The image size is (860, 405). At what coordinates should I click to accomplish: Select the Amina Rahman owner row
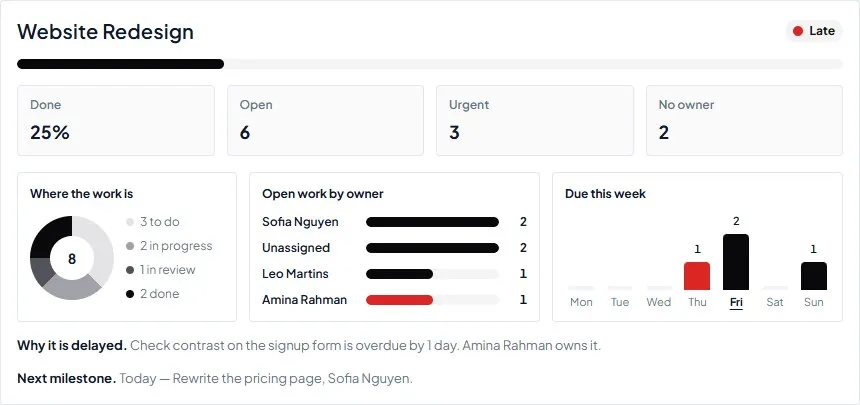click(x=394, y=300)
